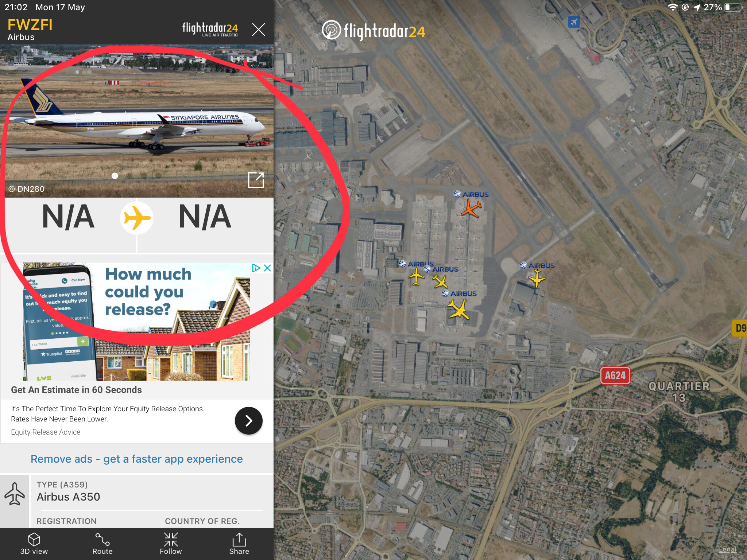Tap the Follow aircraft icon
This screenshot has width=747, height=560.
tap(171, 544)
